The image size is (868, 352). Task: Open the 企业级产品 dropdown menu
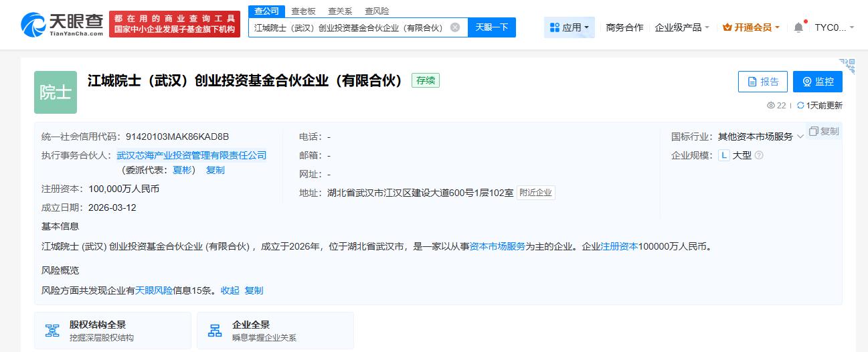(682, 27)
